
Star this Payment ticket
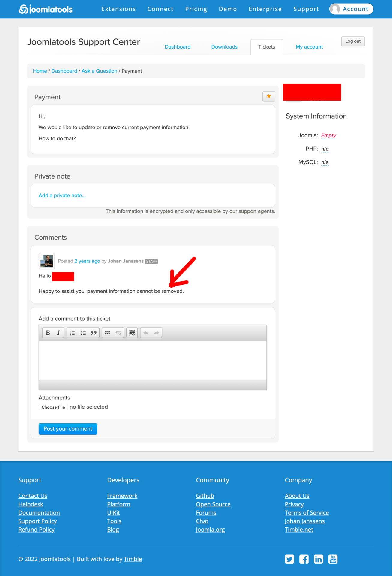click(x=269, y=96)
